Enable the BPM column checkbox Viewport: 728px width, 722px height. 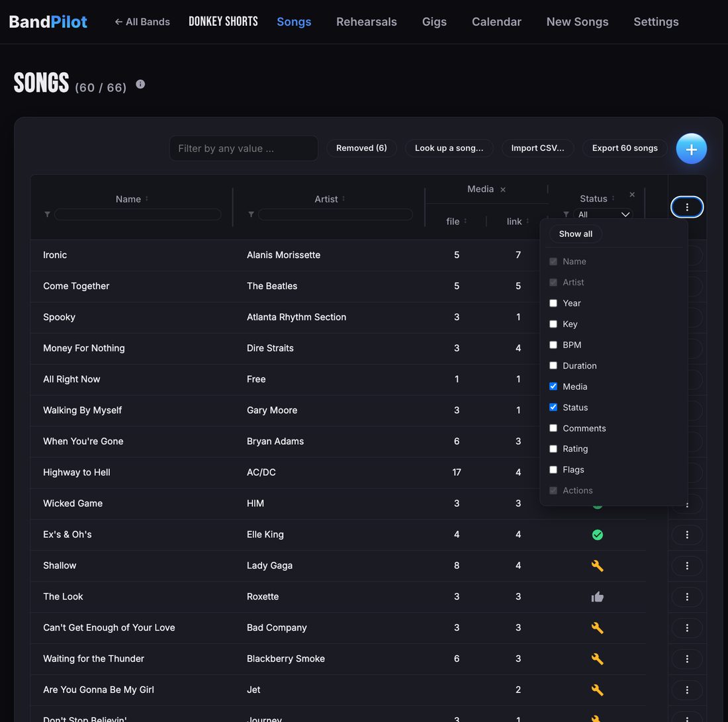[x=553, y=345]
